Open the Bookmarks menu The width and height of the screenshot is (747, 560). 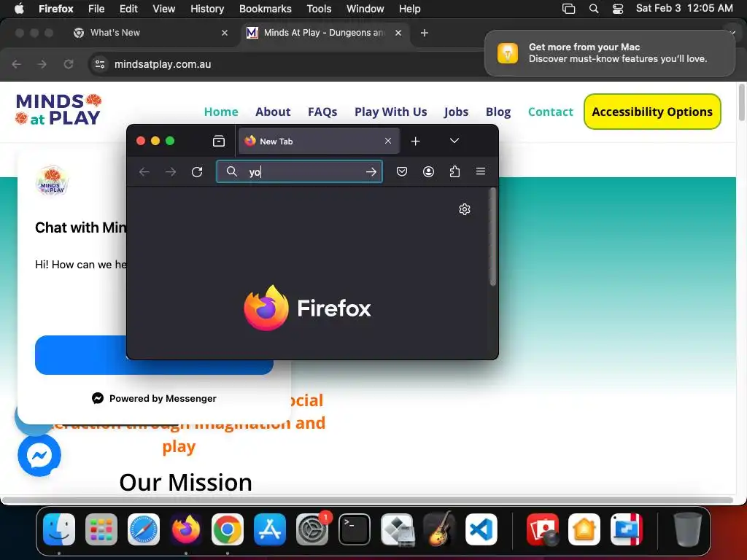click(266, 9)
